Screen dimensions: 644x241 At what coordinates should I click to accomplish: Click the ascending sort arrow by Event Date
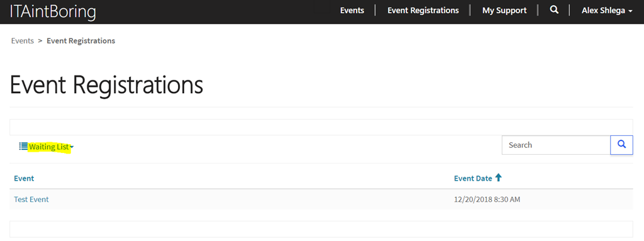pyautogui.click(x=498, y=177)
